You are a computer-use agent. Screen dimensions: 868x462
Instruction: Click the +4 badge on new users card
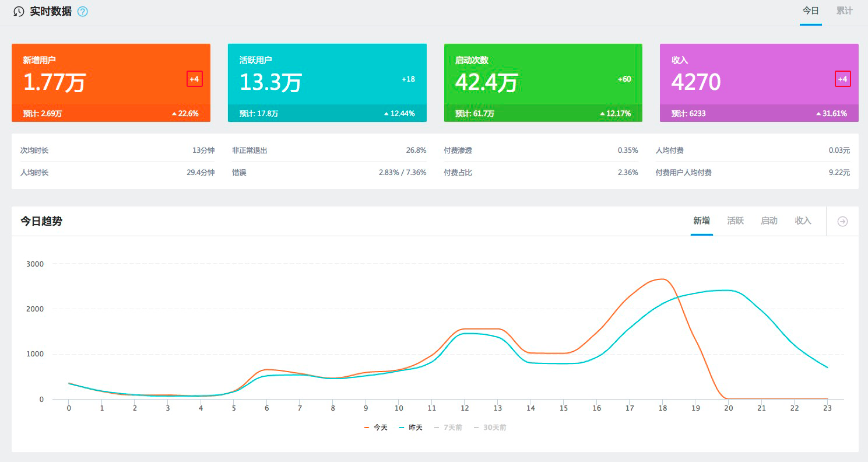pyautogui.click(x=195, y=79)
